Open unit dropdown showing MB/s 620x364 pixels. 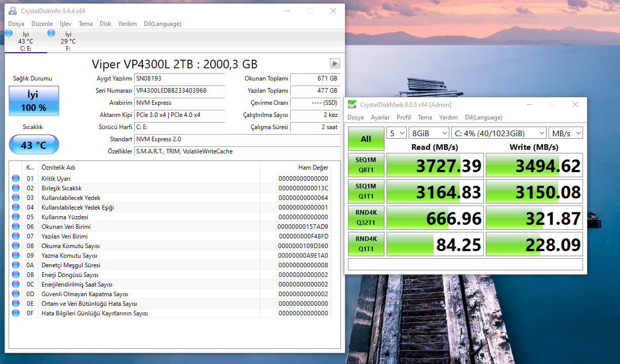[566, 133]
